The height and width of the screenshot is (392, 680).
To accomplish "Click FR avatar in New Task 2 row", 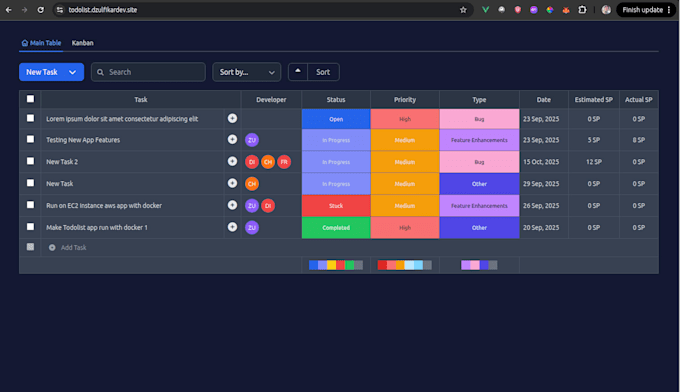I will pyautogui.click(x=284, y=162).
